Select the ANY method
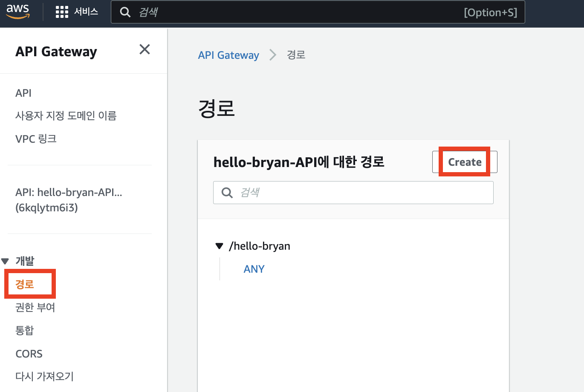584x392 pixels. 254,269
